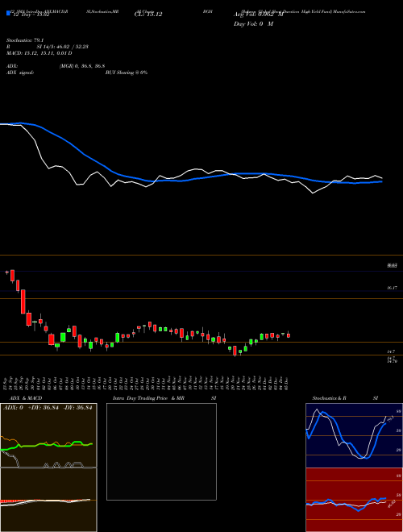Click the '(MGR) 0, 36.8, 36.8' ADX values
The width and height of the screenshot is (403, 532).
(x=81, y=66)
